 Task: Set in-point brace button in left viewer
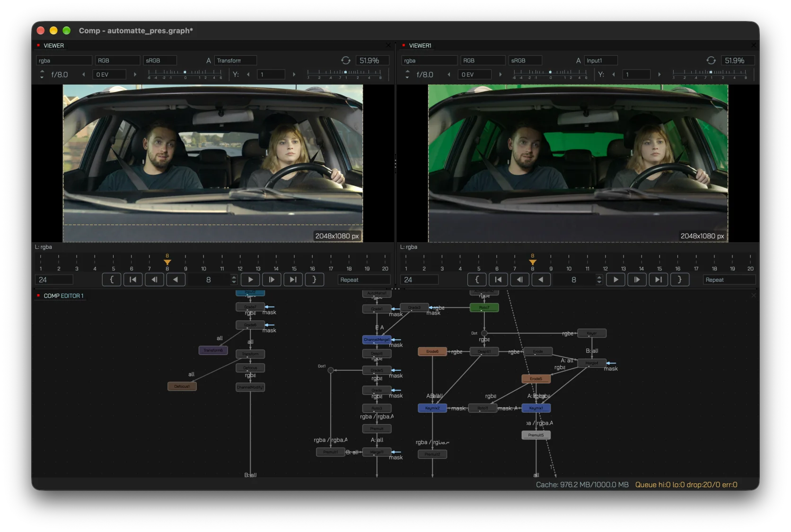112,279
